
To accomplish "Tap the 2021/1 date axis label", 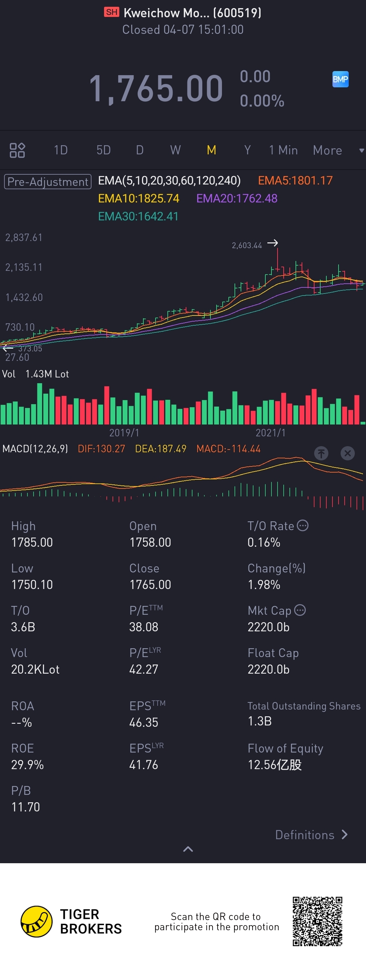I will coord(270,433).
